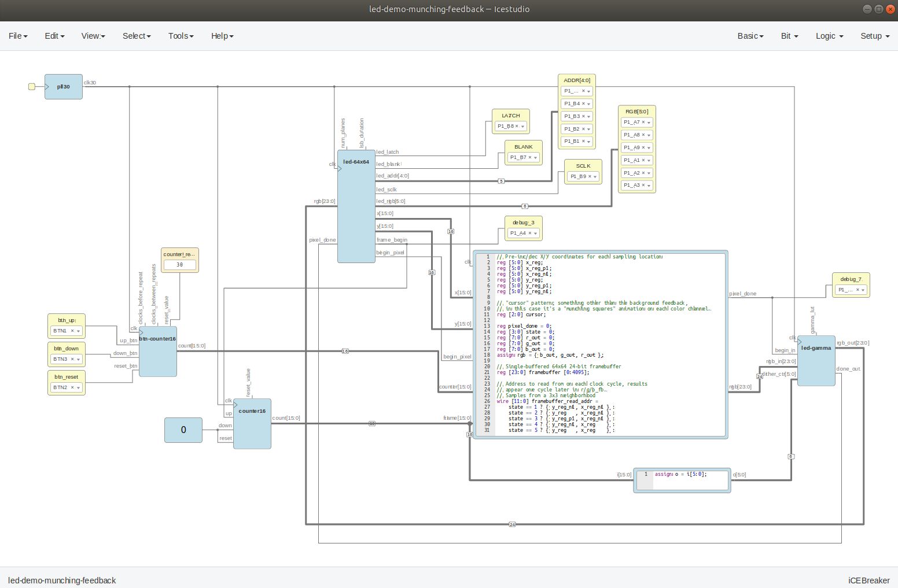The height and width of the screenshot is (588, 898).
Task: Select the constant 0 block
Action: (x=183, y=430)
